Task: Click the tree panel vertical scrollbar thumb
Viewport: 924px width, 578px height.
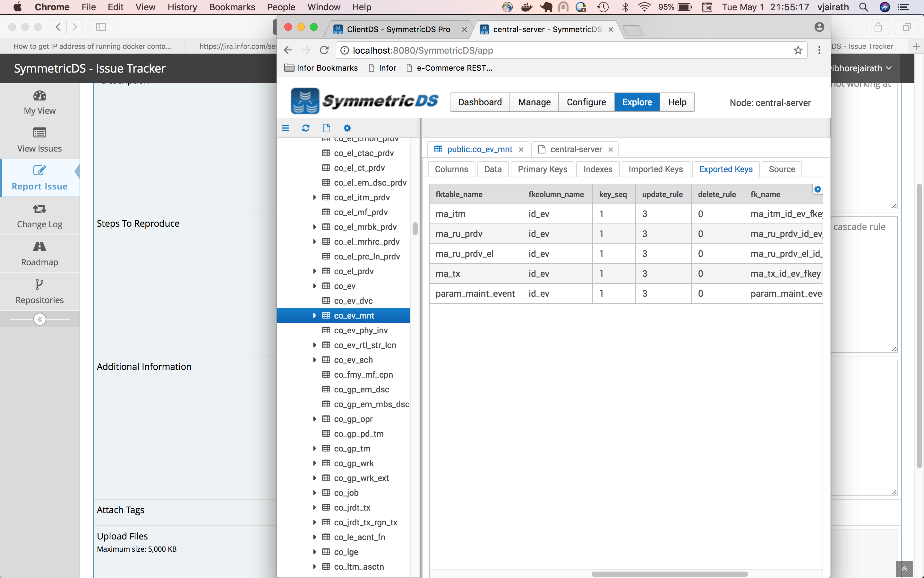Action: click(x=415, y=228)
